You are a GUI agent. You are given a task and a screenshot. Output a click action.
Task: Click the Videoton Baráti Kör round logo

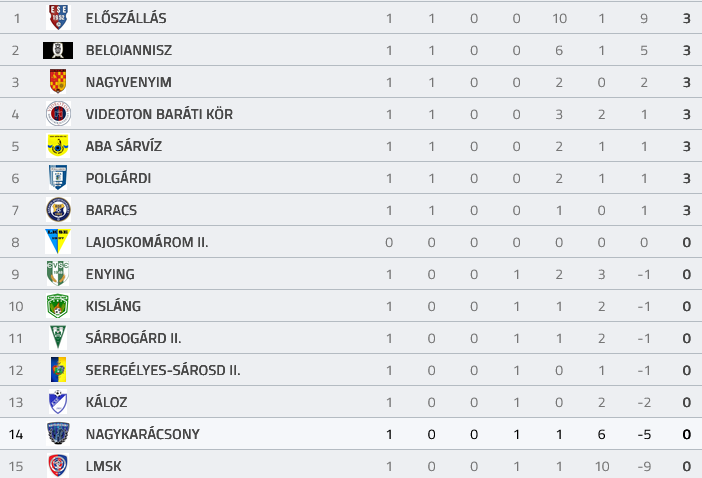point(58,114)
